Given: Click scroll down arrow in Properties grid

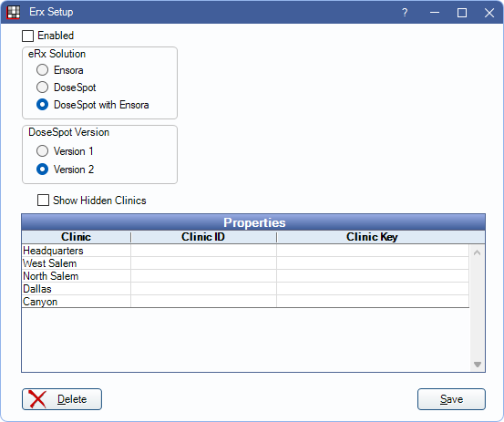Looking at the screenshot, I should click(477, 365).
